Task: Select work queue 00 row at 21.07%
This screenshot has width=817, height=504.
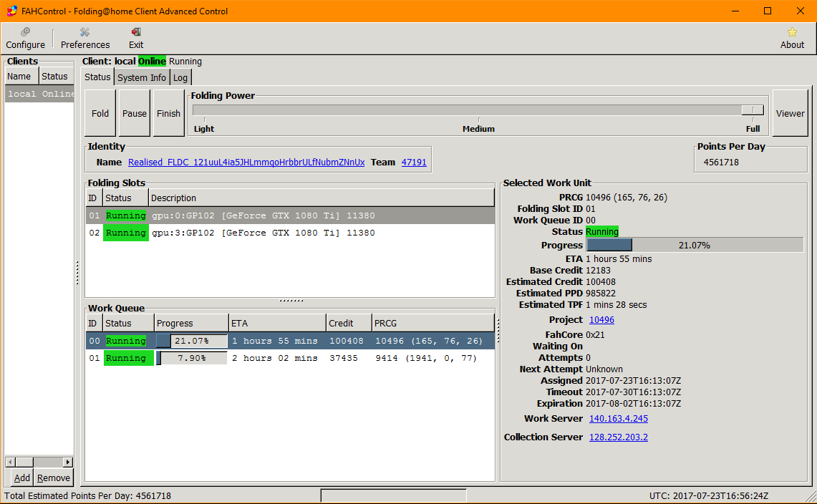Action: pos(290,341)
